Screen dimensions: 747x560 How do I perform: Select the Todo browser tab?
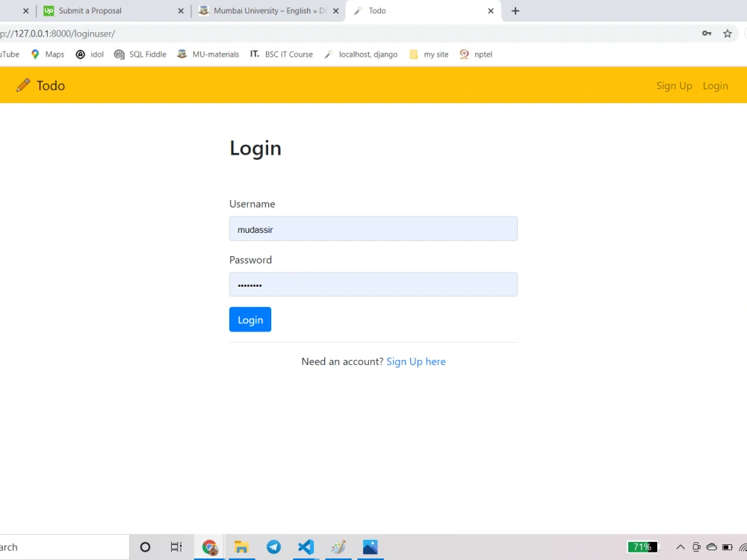(x=424, y=10)
